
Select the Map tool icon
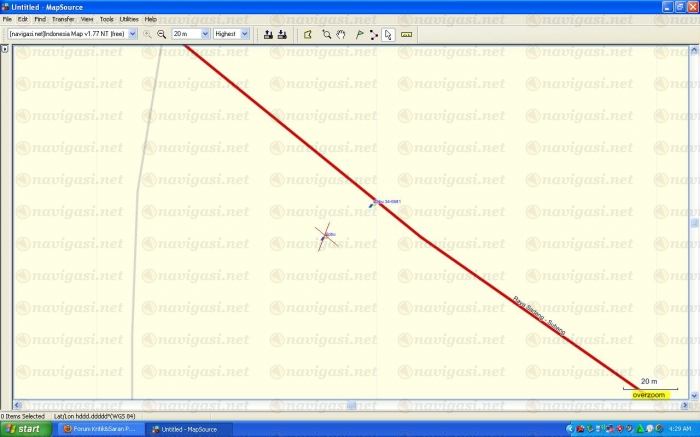[309, 33]
